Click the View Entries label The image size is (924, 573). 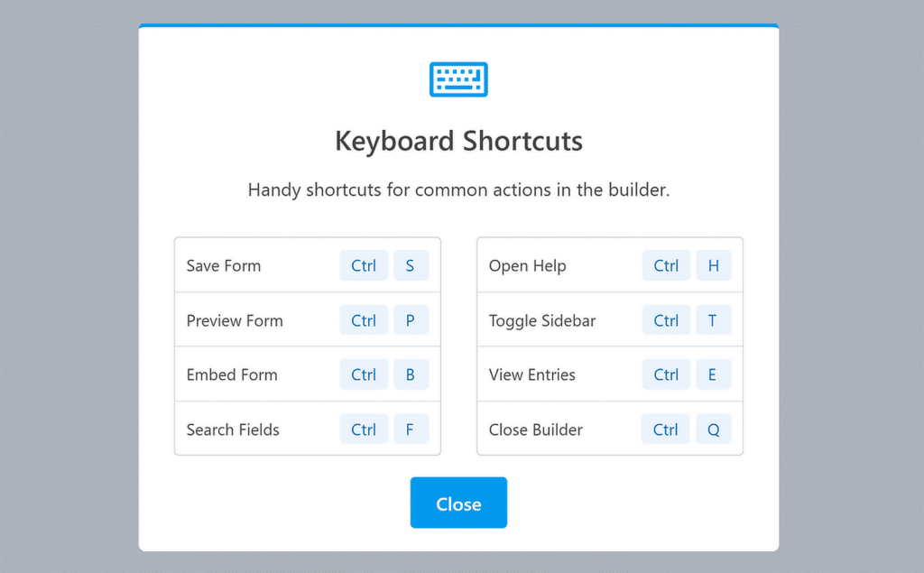click(x=531, y=374)
